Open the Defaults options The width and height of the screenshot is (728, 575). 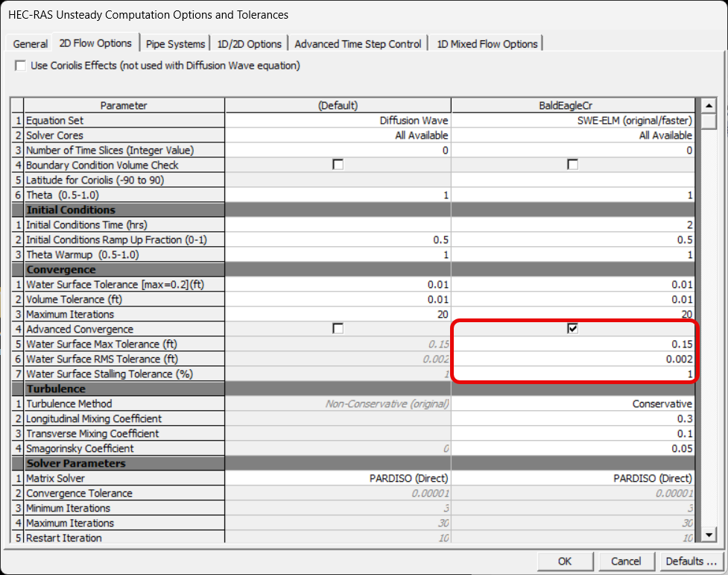tap(691, 562)
